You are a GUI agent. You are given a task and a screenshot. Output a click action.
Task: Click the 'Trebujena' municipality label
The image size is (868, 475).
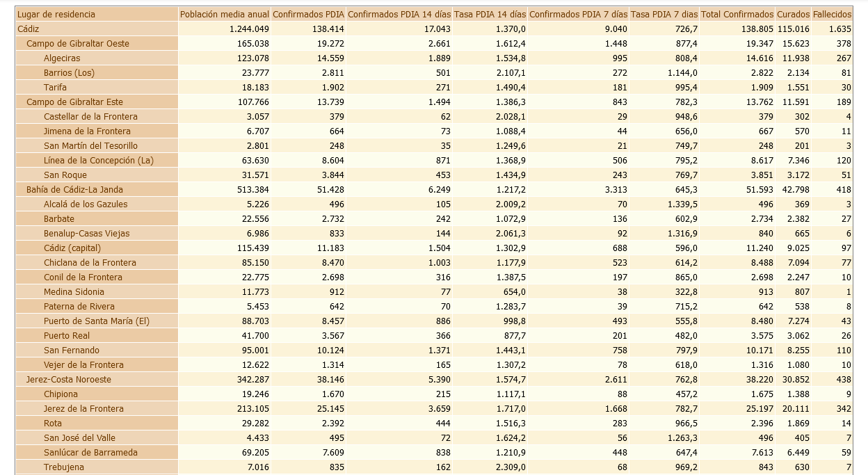[64, 467]
